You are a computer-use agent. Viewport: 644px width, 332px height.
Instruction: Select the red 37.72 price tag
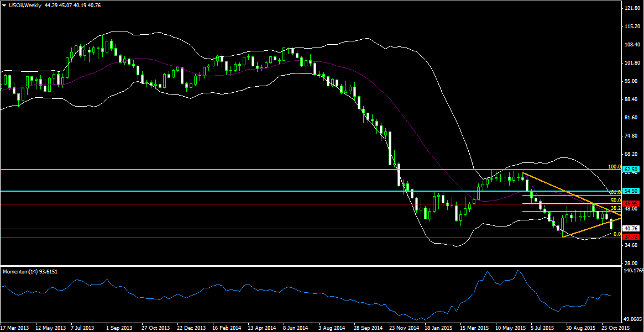click(631, 236)
